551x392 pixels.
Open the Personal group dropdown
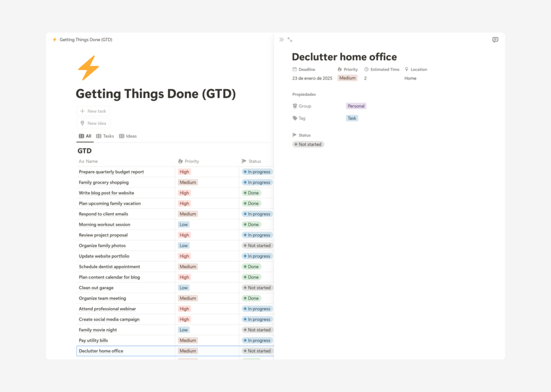356,106
